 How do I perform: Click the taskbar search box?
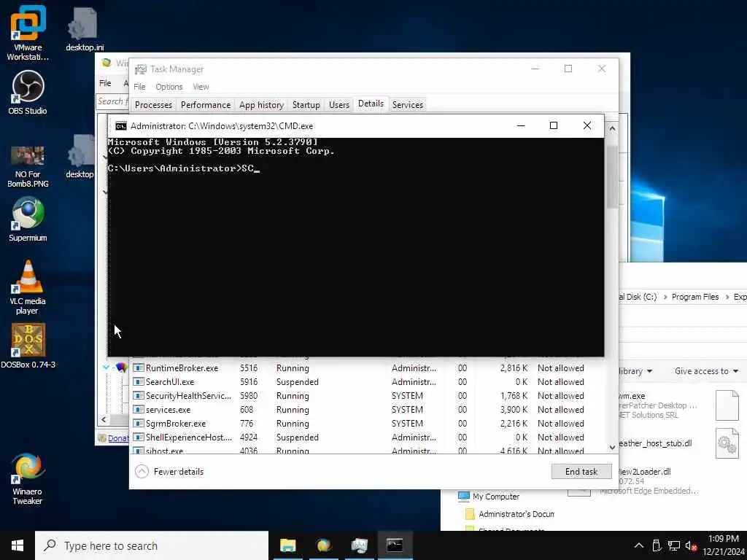tap(152, 545)
